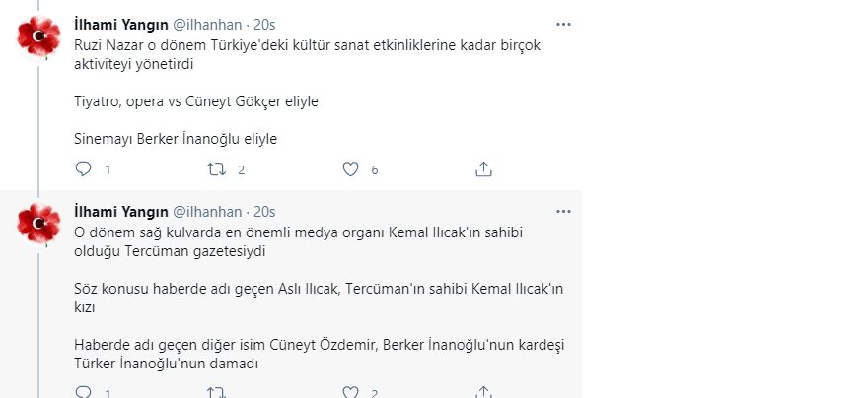Open the avatar on the Tercüman tweet
This screenshot has height=398, width=868.
[39, 226]
